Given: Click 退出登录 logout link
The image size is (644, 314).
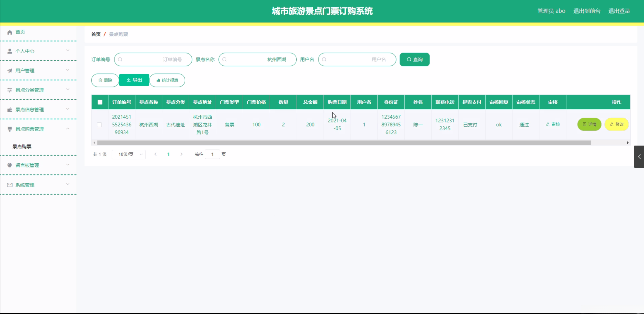Looking at the screenshot, I should click(x=619, y=11).
